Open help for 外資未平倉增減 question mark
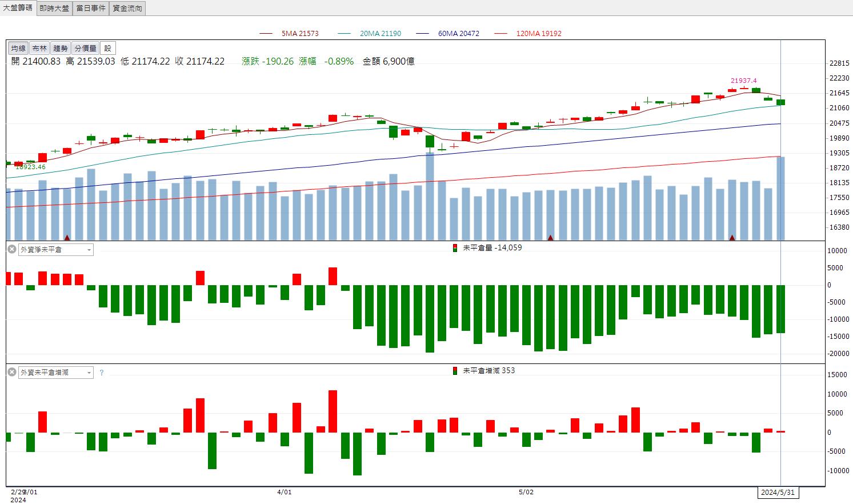Screen dimensions: 853x504 click(x=102, y=373)
